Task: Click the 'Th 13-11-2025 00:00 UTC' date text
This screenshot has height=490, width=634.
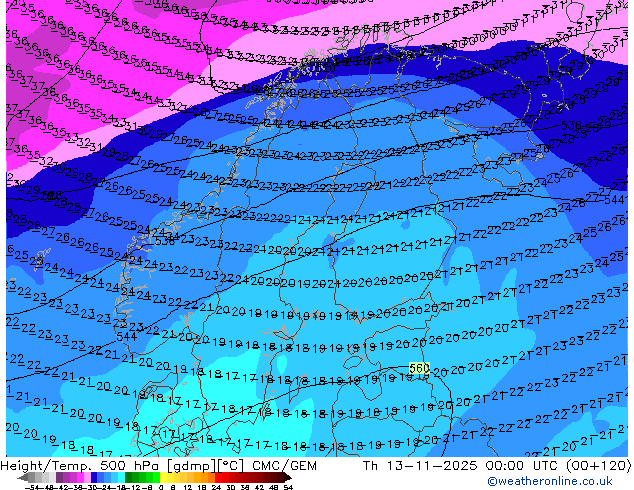Action: (x=461, y=466)
